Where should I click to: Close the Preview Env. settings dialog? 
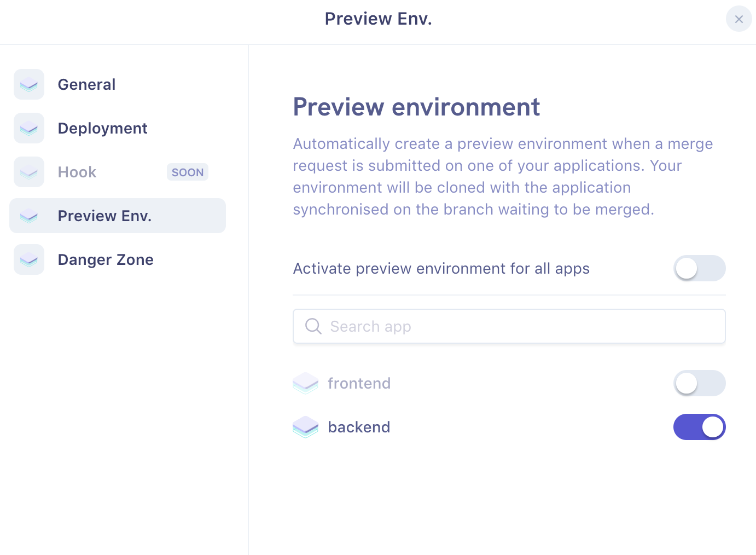tap(738, 19)
